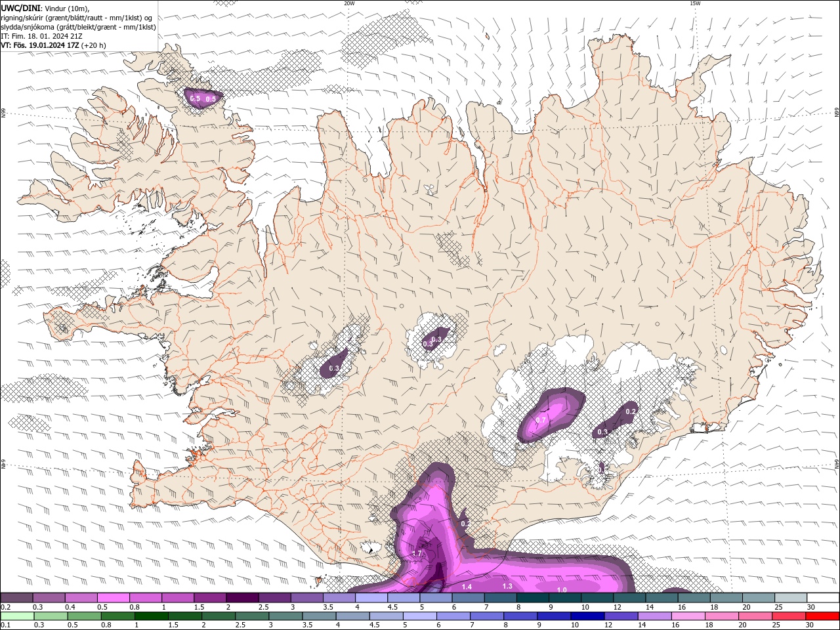Click the '1.3' precipitation value label
This screenshot has width=840, height=630.
click(x=507, y=586)
